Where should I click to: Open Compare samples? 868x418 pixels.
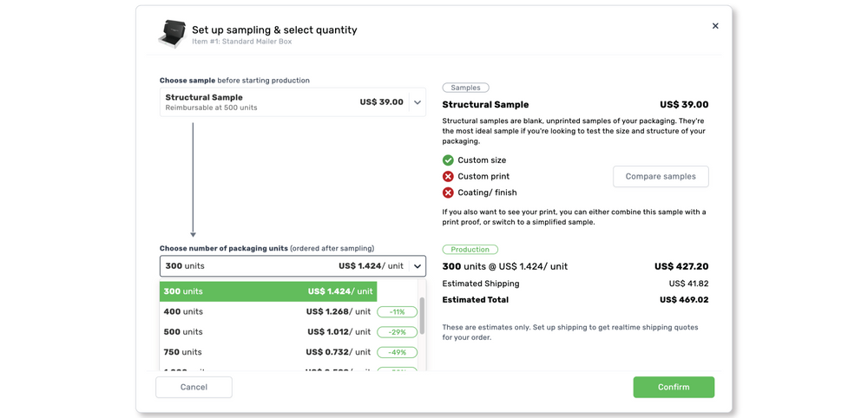pyautogui.click(x=661, y=176)
